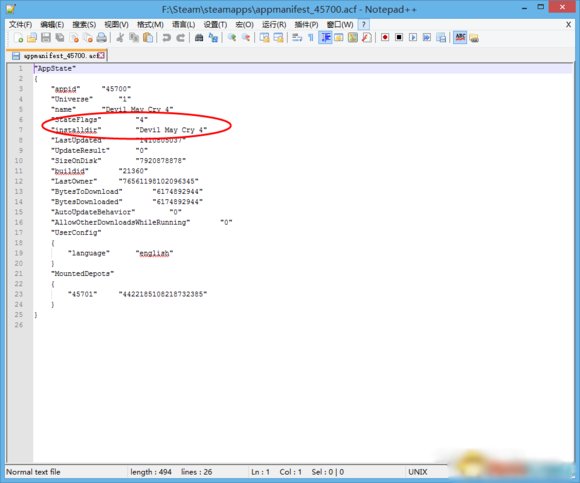This screenshot has width=580, height=483.
Task: Open the 插件(P) menu
Action: [306, 25]
